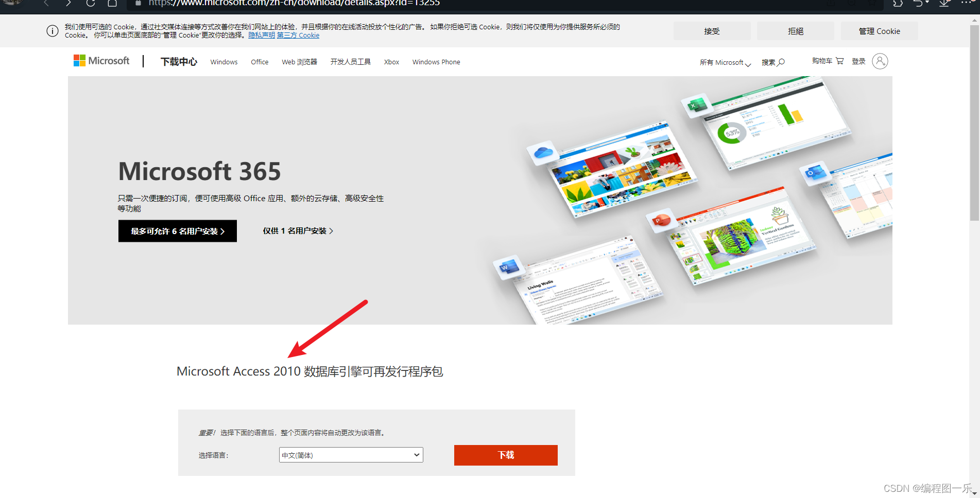Click the browser refresh icon
The height and width of the screenshot is (498, 980).
(91, 3)
